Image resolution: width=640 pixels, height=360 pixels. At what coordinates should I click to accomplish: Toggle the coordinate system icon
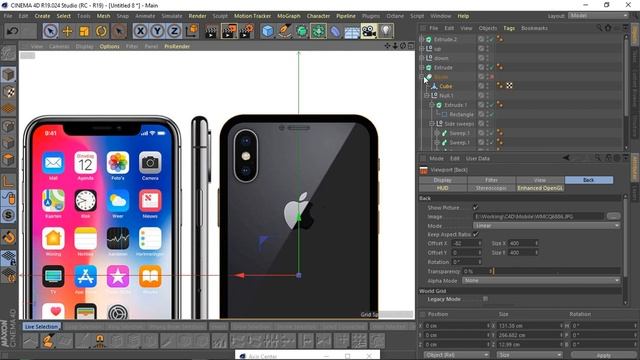191,31
